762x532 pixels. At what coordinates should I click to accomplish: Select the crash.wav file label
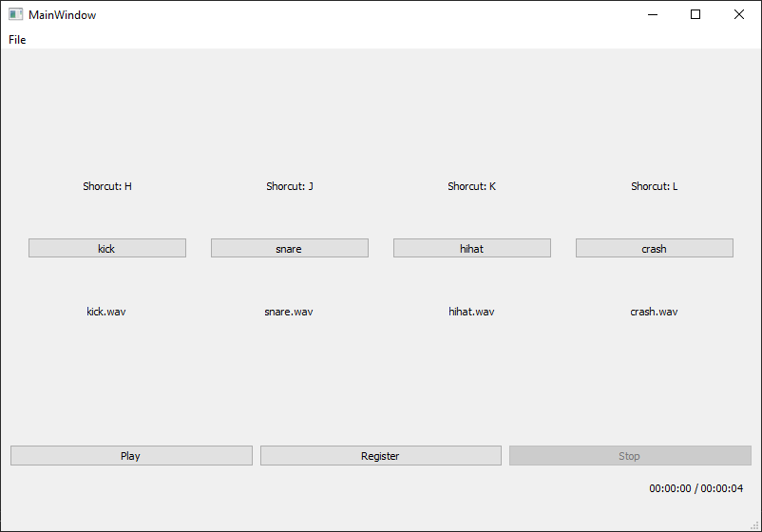tap(654, 312)
